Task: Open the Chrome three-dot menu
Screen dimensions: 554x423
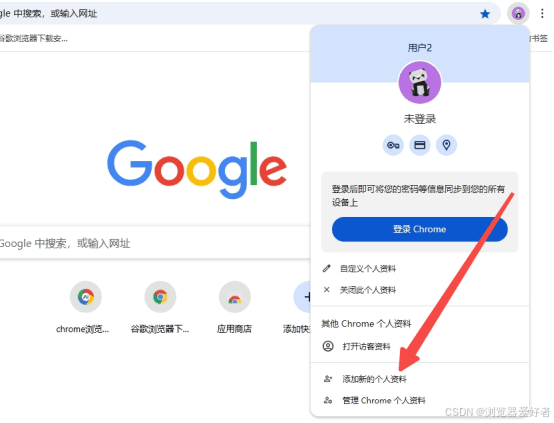Action: [x=542, y=13]
